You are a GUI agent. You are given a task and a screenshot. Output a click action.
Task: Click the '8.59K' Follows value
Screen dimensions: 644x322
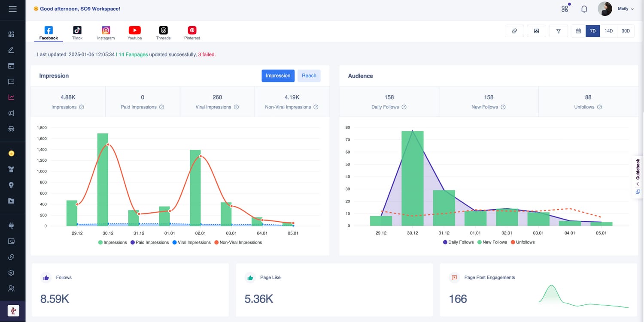(55, 299)
